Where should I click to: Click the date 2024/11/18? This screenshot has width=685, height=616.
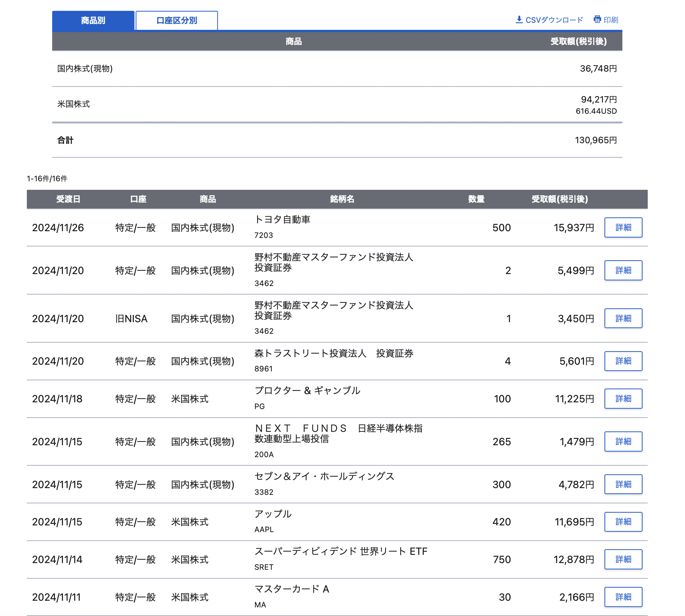click(x=57, y=399)
